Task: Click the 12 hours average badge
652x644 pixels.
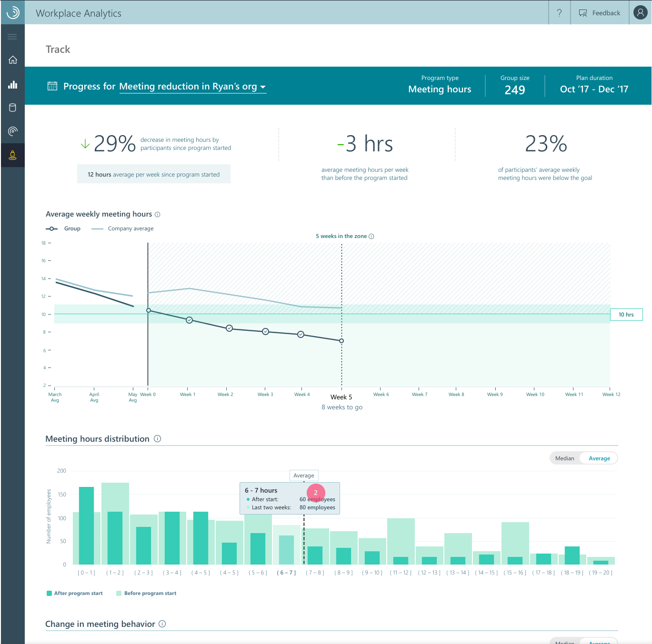Action: (153, 174)
